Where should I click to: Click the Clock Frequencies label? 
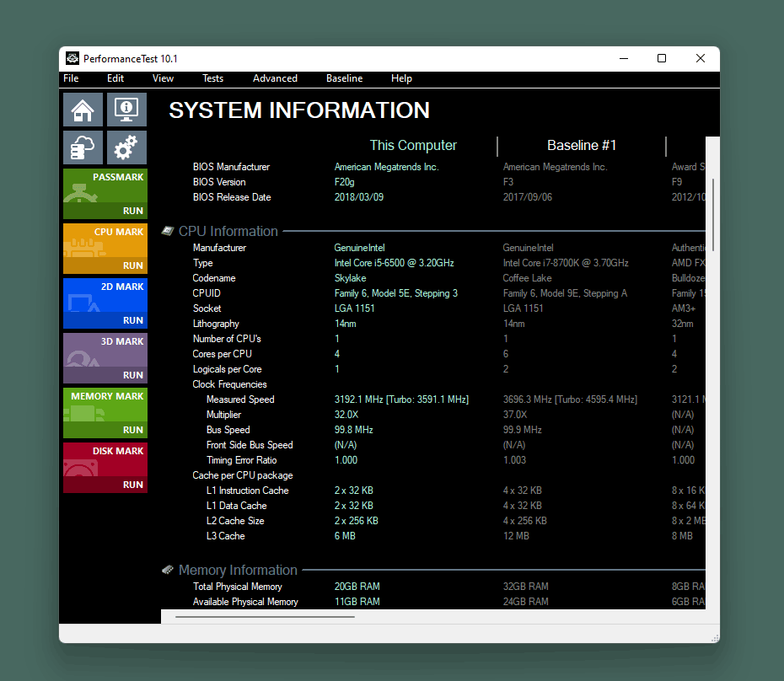pyautogui.click(x=229, y=384)
